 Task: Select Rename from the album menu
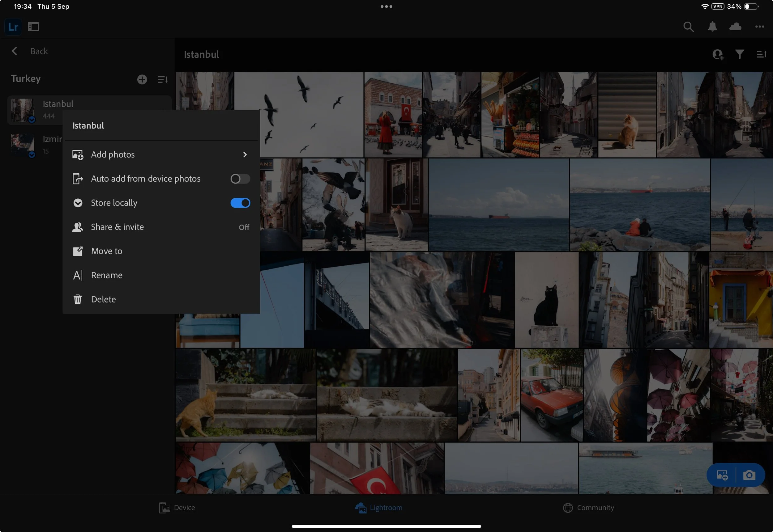coord(107,275)
